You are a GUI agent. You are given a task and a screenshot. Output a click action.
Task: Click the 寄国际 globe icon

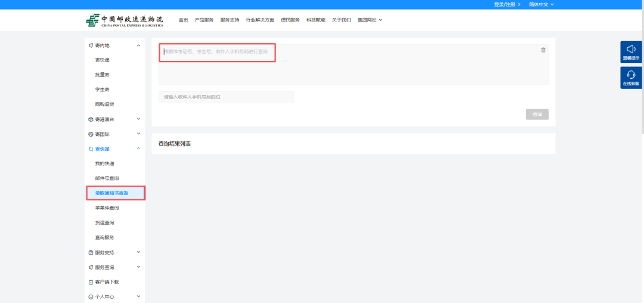(91, 134)
